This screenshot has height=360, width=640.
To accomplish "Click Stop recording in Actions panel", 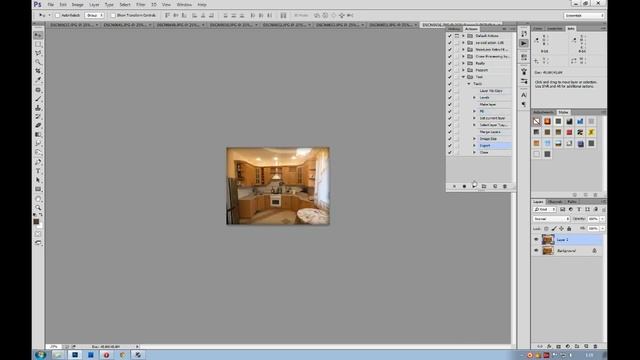I will tap(454, 186).
